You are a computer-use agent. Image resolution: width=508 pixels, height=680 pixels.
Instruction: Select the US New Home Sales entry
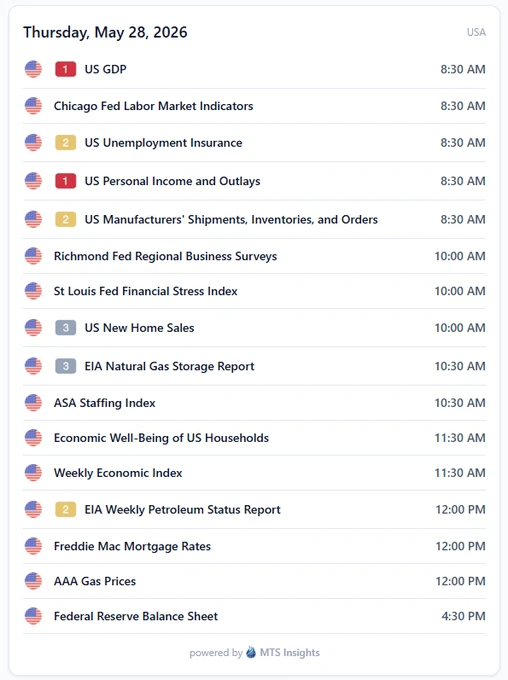(x=139, y=328)
